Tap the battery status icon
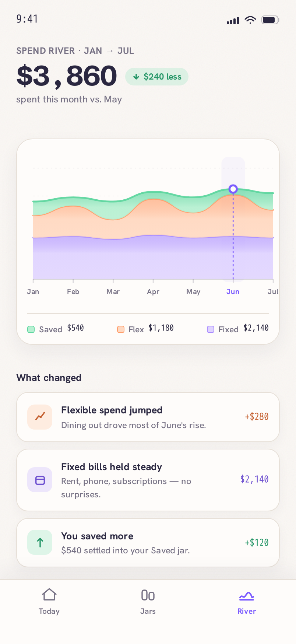 (270, 20)
